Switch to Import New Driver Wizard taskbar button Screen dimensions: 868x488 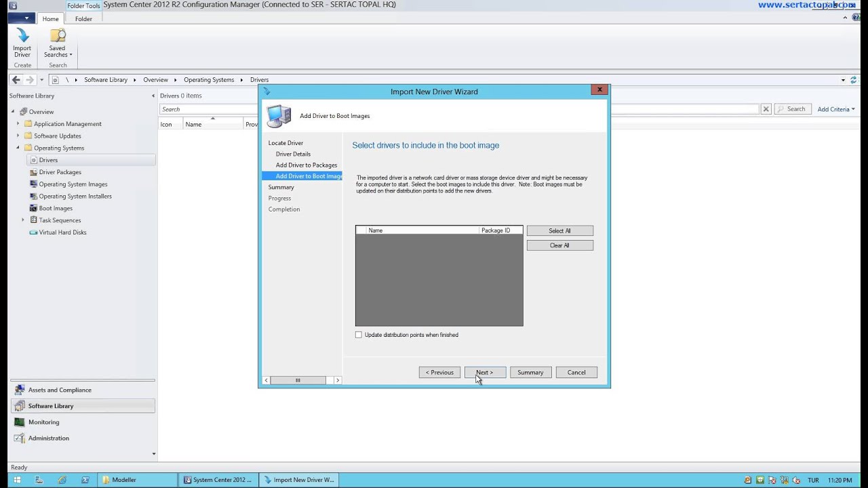click(x=299, y=480)
